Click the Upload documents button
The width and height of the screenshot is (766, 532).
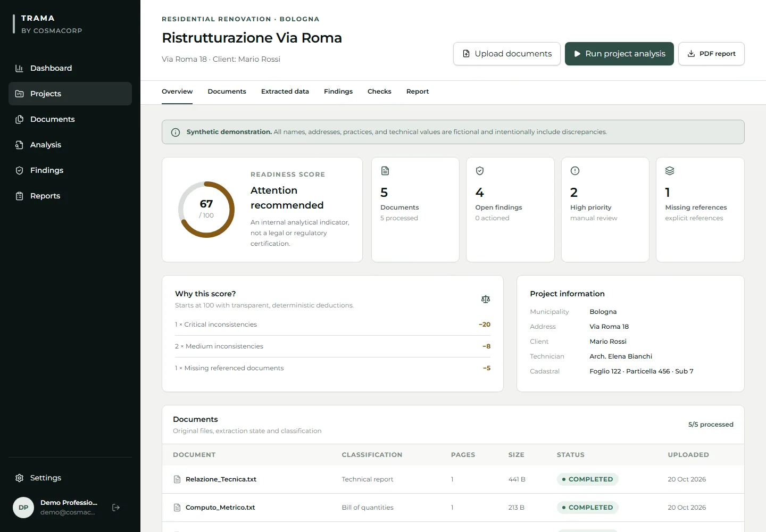point(507,54)
